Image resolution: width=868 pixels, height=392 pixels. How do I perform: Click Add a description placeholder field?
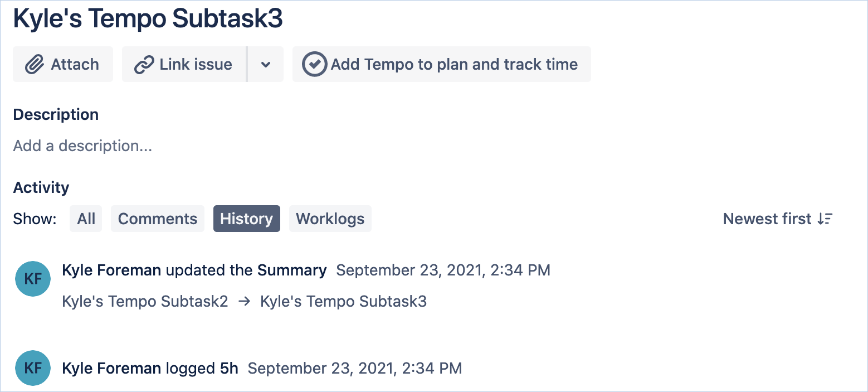coord(82,146)
